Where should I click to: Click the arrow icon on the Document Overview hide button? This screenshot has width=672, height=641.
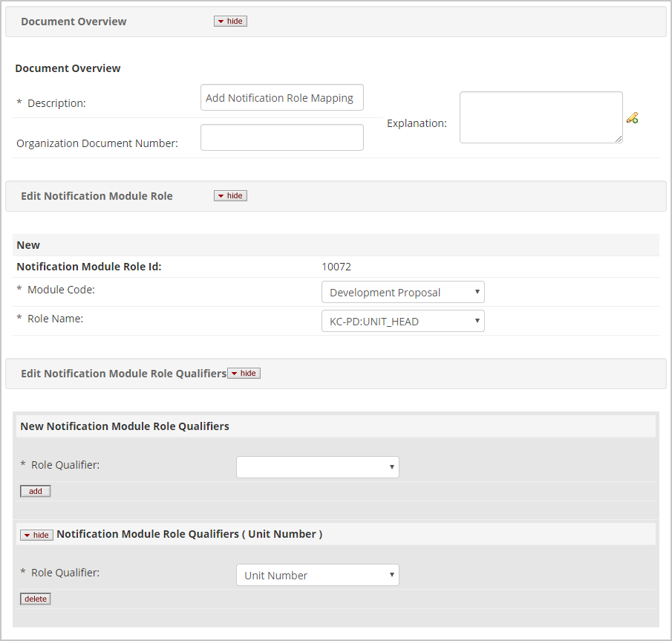point(220,21)
